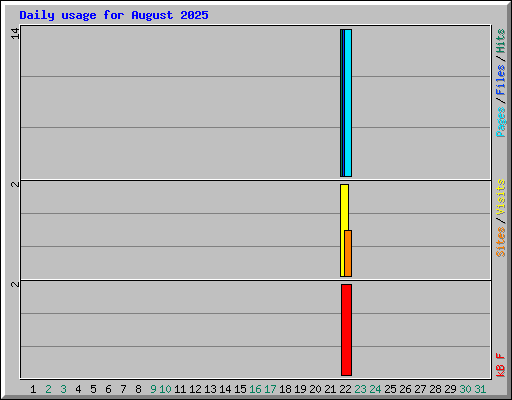Click the 14 scale value on top chart

15,33
